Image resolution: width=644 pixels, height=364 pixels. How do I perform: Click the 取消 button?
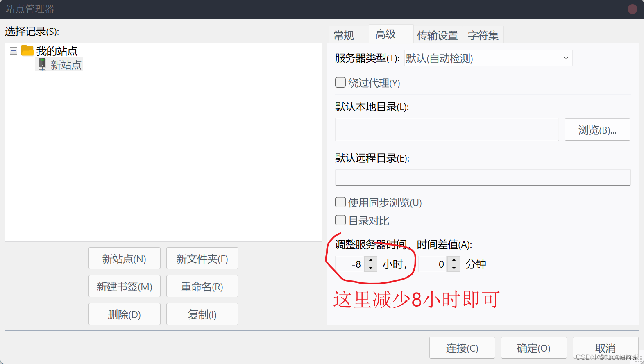pos(605,348)
